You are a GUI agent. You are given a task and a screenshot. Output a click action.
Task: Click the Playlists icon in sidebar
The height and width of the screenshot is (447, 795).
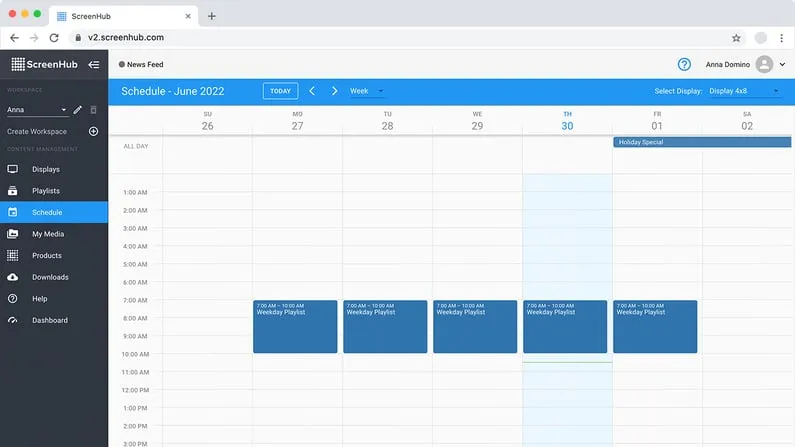point(13,191)
